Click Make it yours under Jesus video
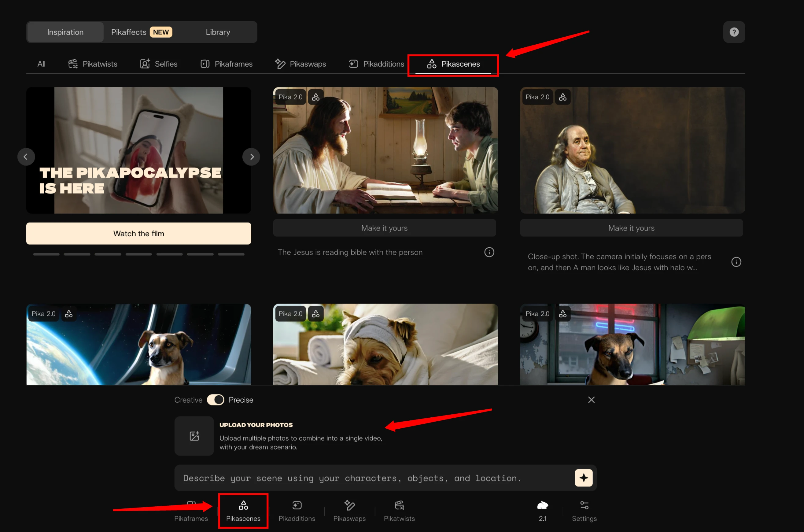This screenshot has height=532, width=804. (384, 228)
